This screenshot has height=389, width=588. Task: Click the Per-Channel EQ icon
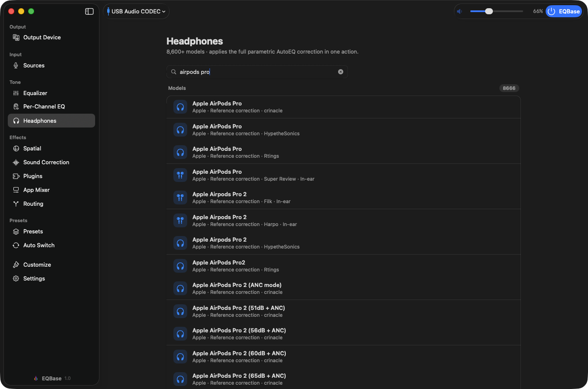click(16, 107)
